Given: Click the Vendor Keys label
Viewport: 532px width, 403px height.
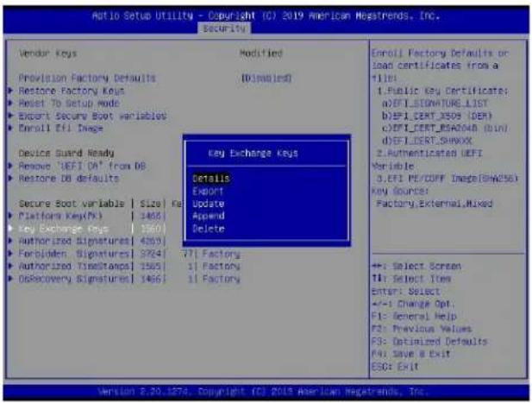Looking at the screenshot, I should click(47, 54).
